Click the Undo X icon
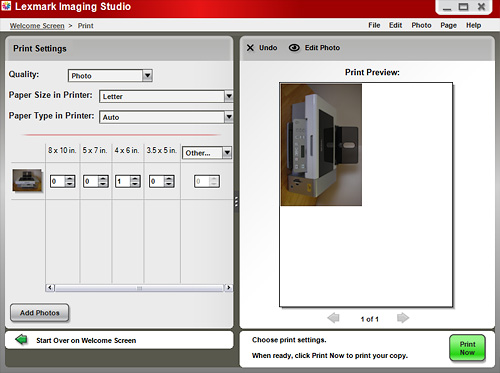500x373 pixels. tap(250, 48)
